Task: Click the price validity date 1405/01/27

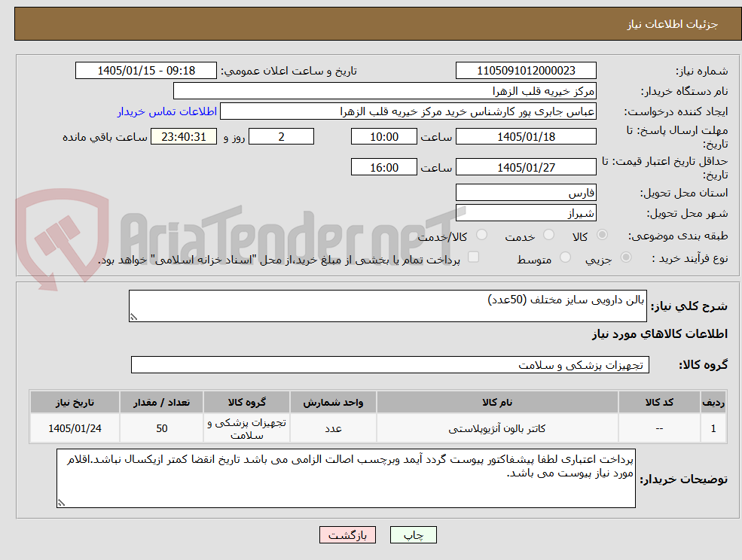Action: click(x=526, y=167)
